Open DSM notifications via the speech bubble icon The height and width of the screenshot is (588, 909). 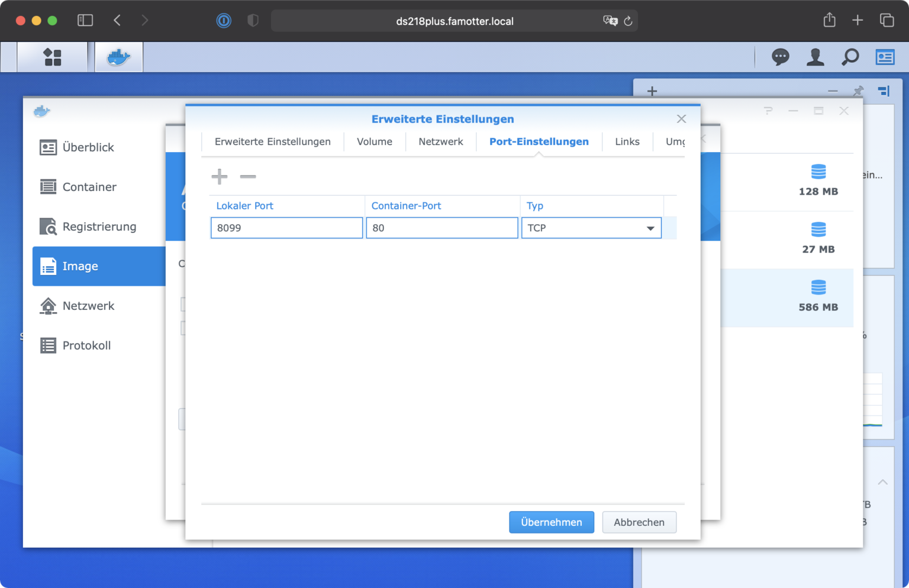[x=780, y=57]
